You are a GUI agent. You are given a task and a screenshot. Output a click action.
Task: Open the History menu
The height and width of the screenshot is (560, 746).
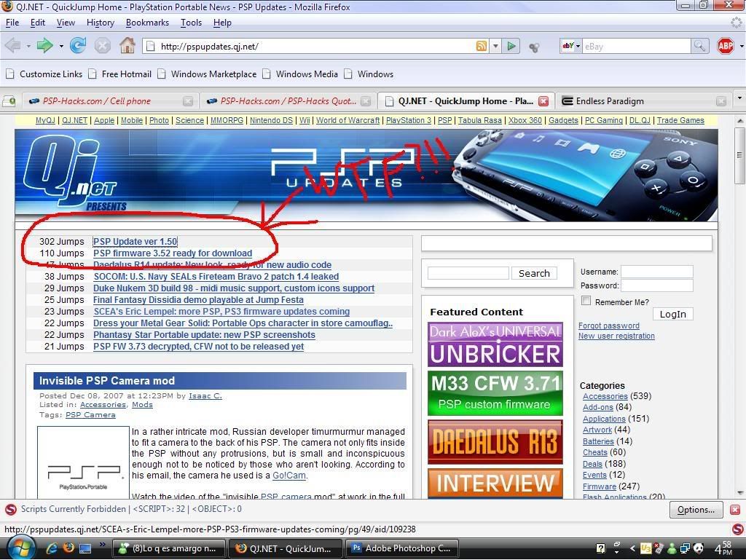pos(101,23)
